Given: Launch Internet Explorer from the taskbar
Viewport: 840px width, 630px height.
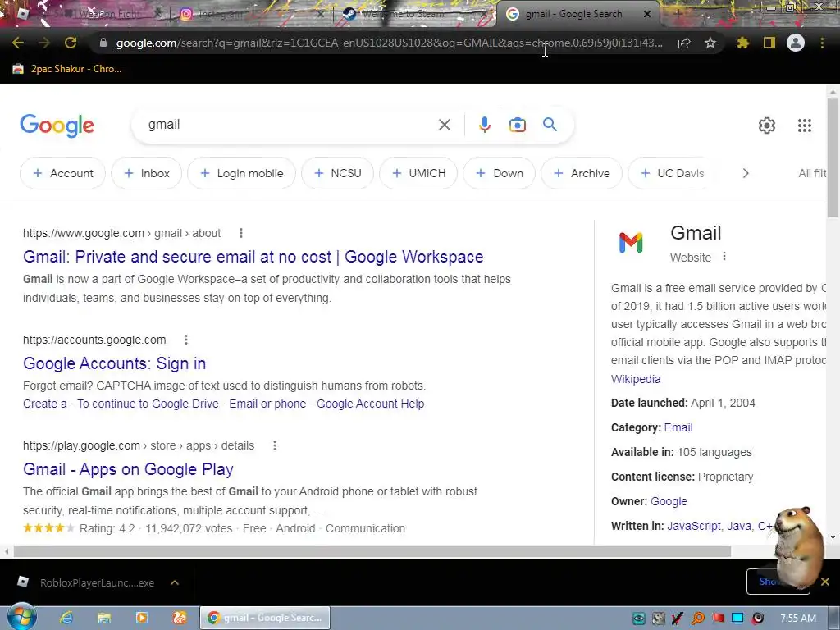Looking at the screenshot, I should pyautogui.click(x=66, y=619).
